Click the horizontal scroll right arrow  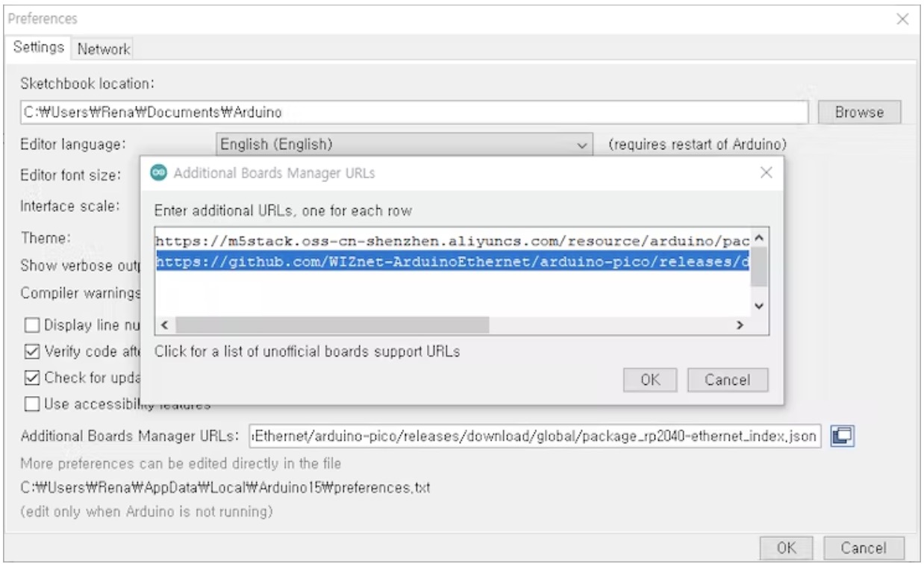[x=740, y=325]
